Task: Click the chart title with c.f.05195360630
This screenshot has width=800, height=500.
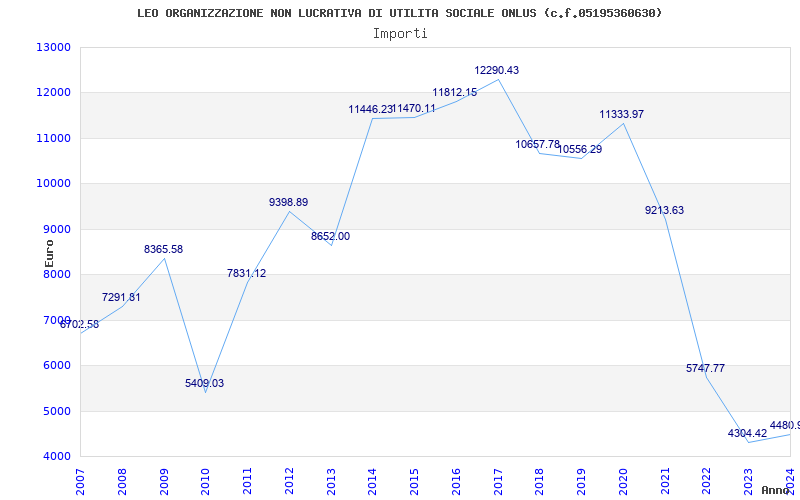Action: point(399,13)
